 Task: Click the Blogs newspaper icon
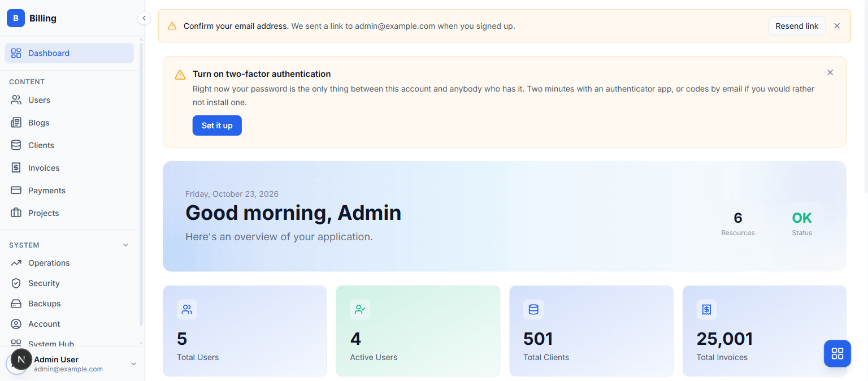pos(16,123)
